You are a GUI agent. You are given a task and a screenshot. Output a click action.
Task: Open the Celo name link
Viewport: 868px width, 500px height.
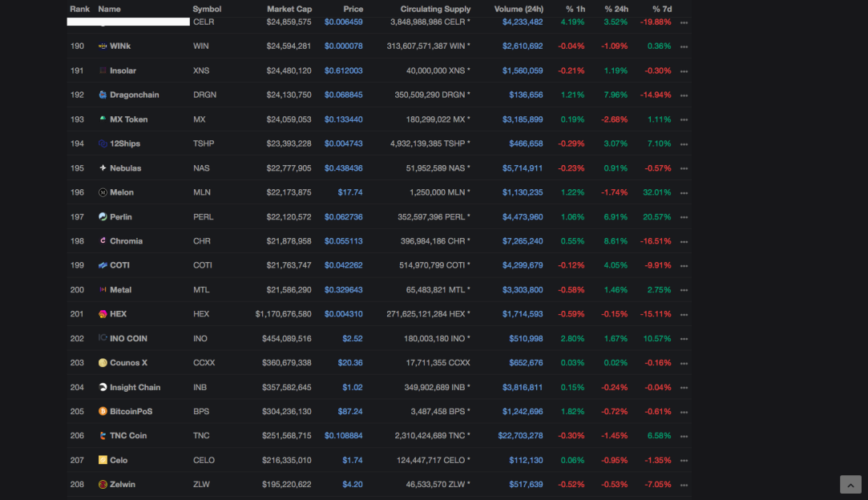point(119,460)
